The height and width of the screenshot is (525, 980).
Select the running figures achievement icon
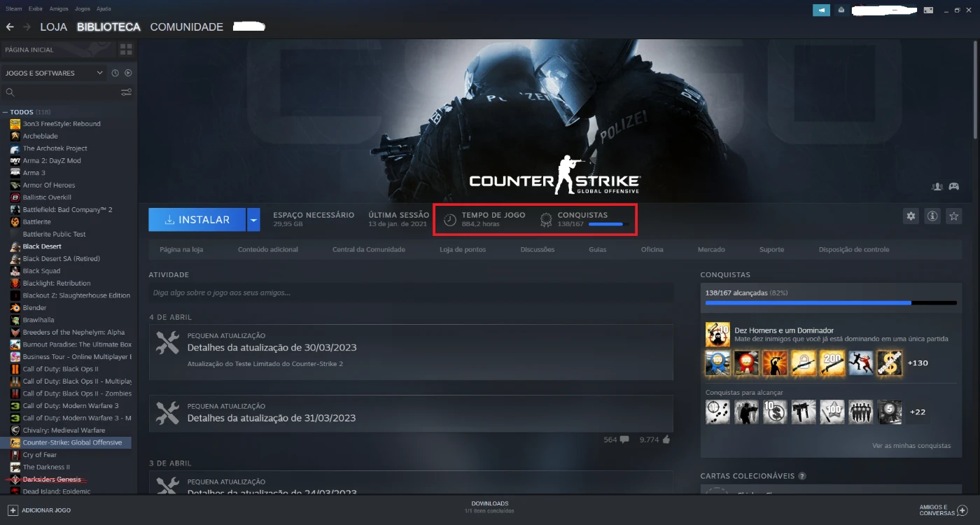point(861,363)
